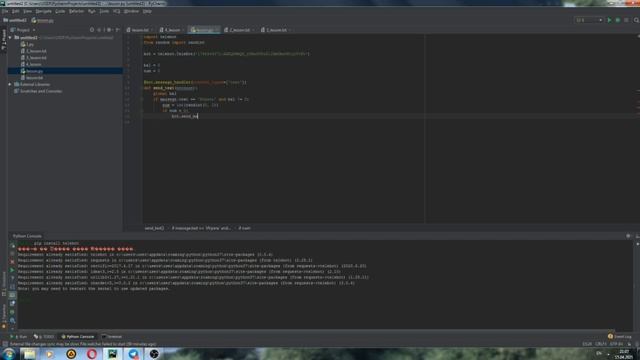Screen dimensions: 640x360
Task: Select External Libraries tree row
Action: click(x=32, y=84)
